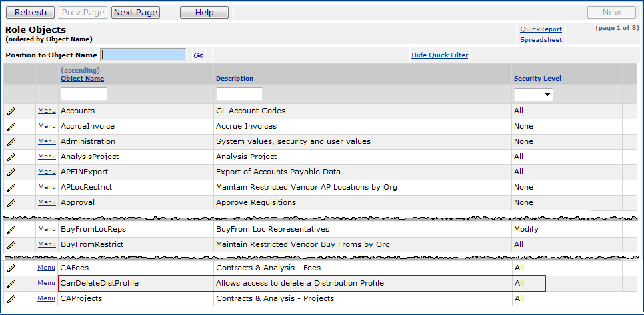Open the Security Level filter dropdown
Viewport: 644px width, 315px height.
click(533, 95)
